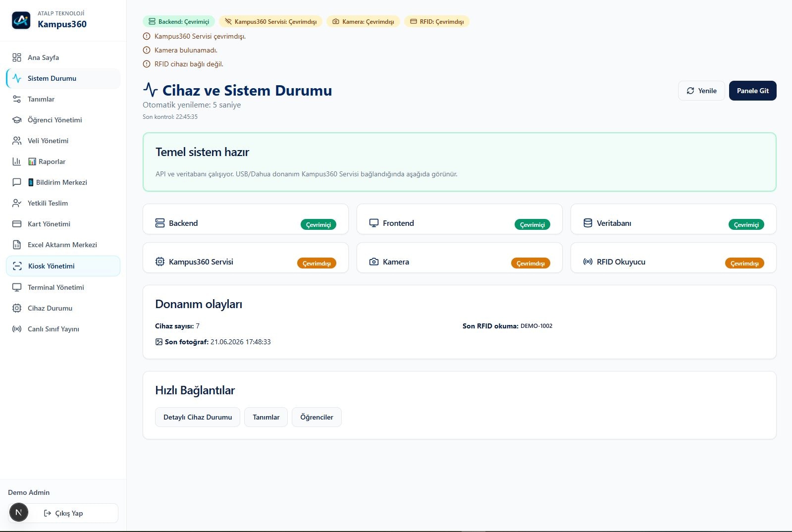Click the monitor icon on Frontend card
This screenshot has width=792, height=532.
pos(374,223)
